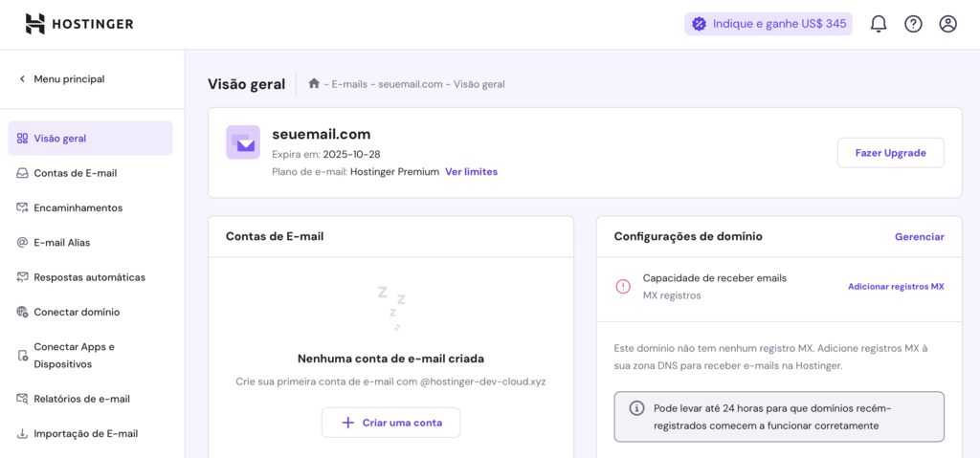980x458 pixels.
Task: Open the help question mark icon
Action: [913, 24]
